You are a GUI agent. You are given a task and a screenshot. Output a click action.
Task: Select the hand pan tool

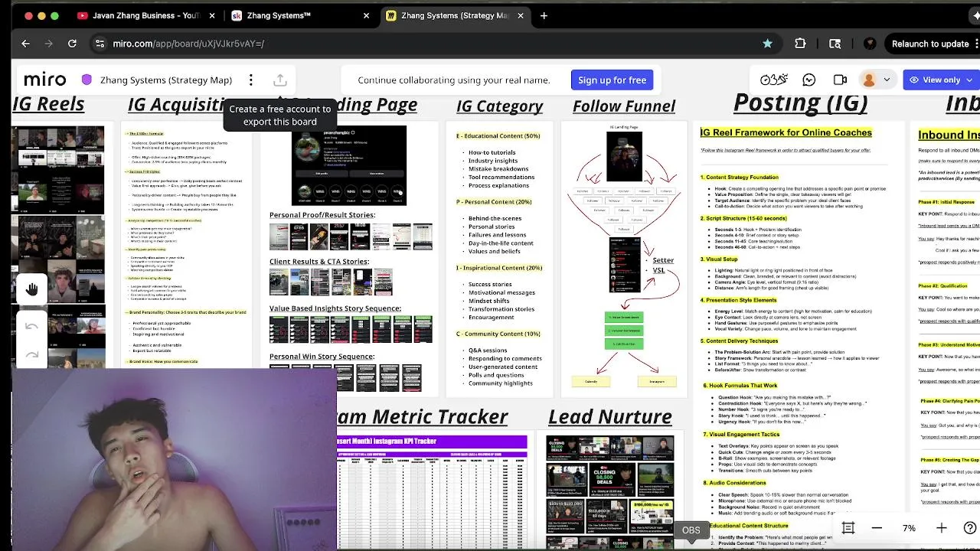(31, 289)
